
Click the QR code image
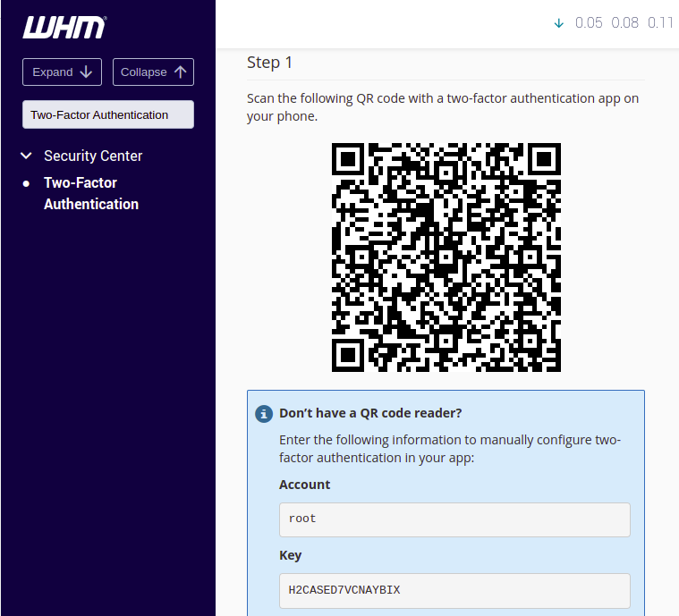click(x=446, y=257)
